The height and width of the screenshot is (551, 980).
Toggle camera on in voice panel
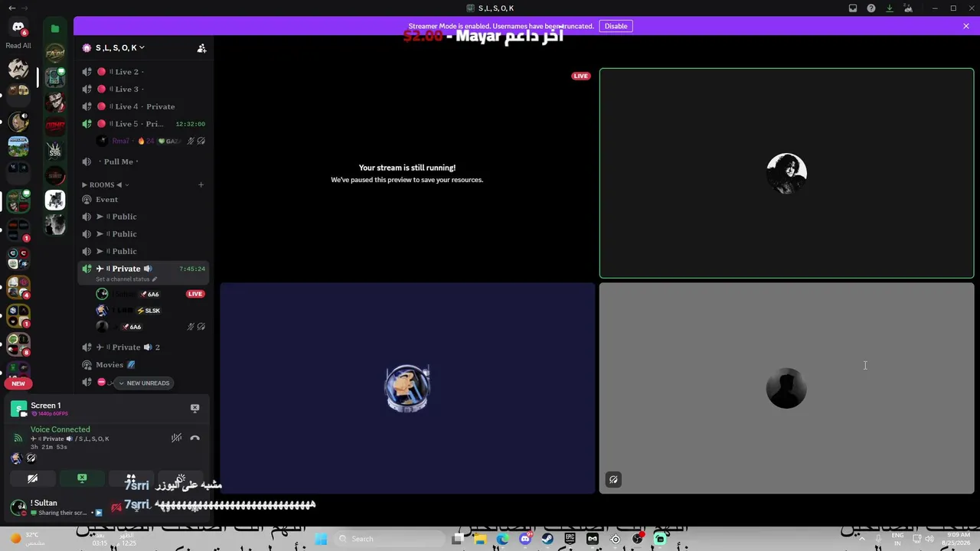point(32,479)
